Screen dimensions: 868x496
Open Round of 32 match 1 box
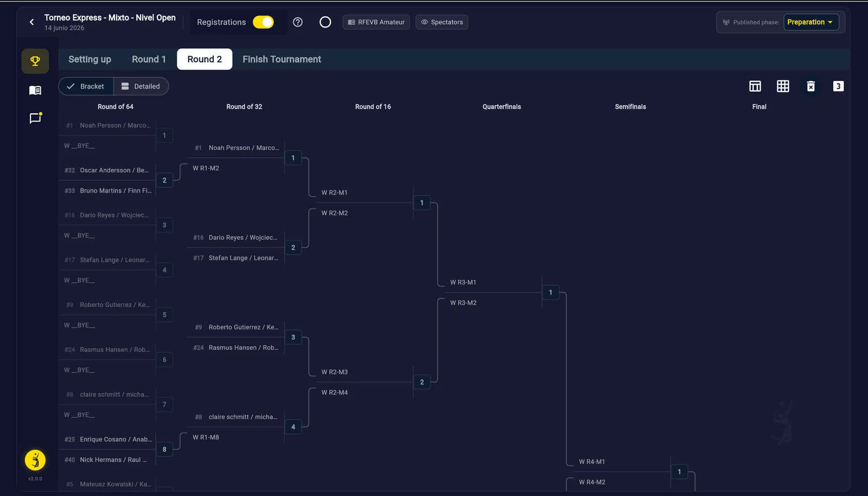point(293,158)
